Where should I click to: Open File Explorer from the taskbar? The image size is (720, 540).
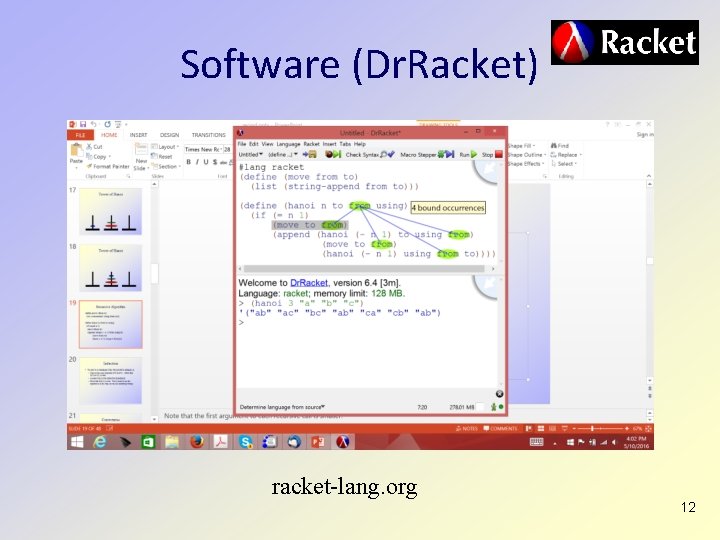click(x=172, y=442)
